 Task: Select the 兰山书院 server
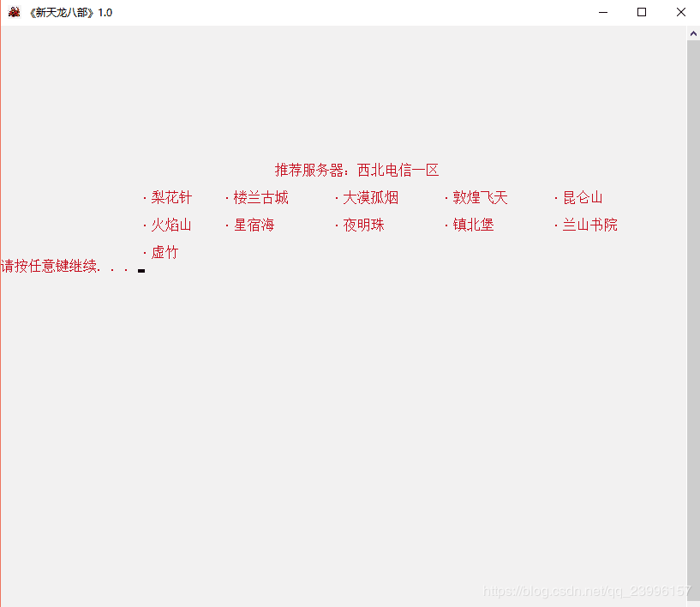pyautogui.click(x=590, y=225)
